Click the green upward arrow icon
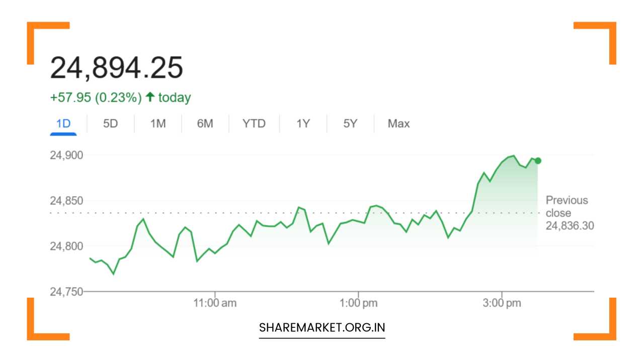 149,98
